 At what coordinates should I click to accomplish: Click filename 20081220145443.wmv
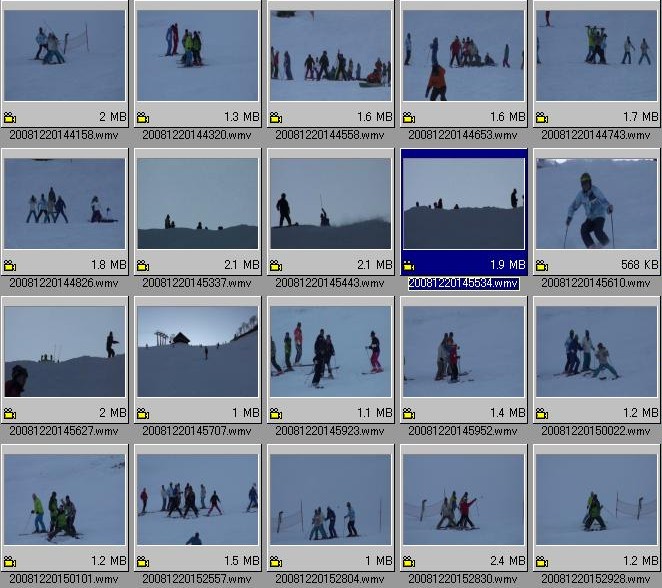point(330,283)
